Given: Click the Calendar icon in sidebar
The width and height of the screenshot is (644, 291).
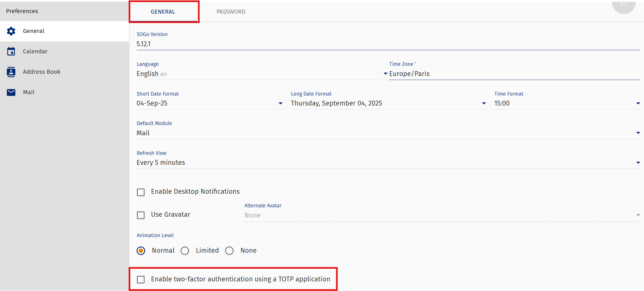Looking at the screenshot, I should (11, 51).
